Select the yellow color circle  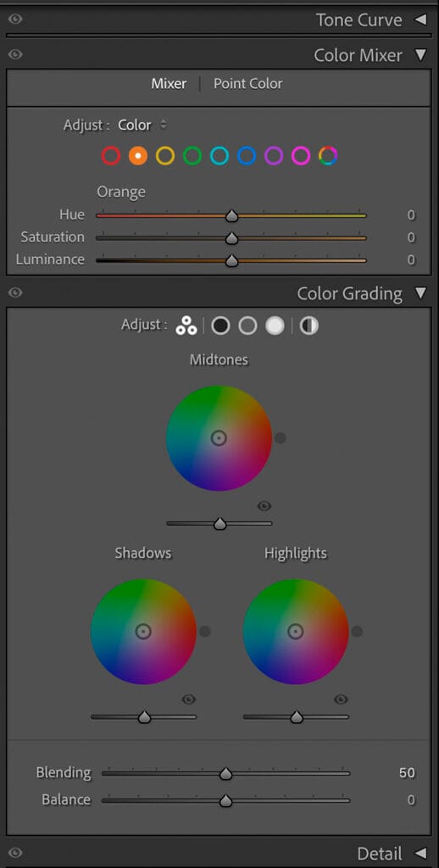click(x=165, y=156)
